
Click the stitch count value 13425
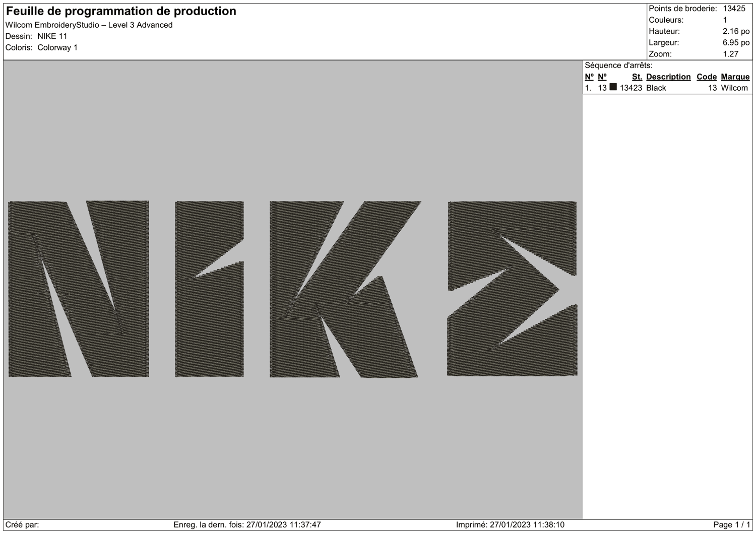pos(734,9)
